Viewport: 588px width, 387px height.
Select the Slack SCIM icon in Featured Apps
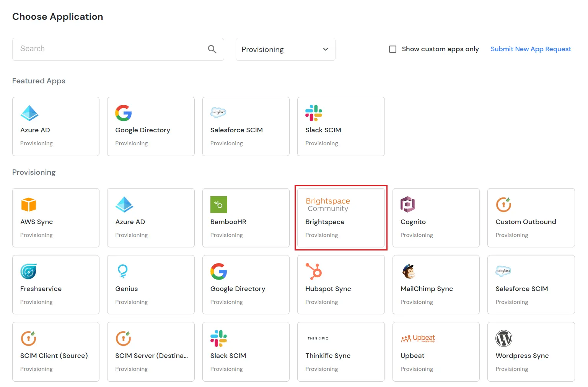tap(314, 113)
